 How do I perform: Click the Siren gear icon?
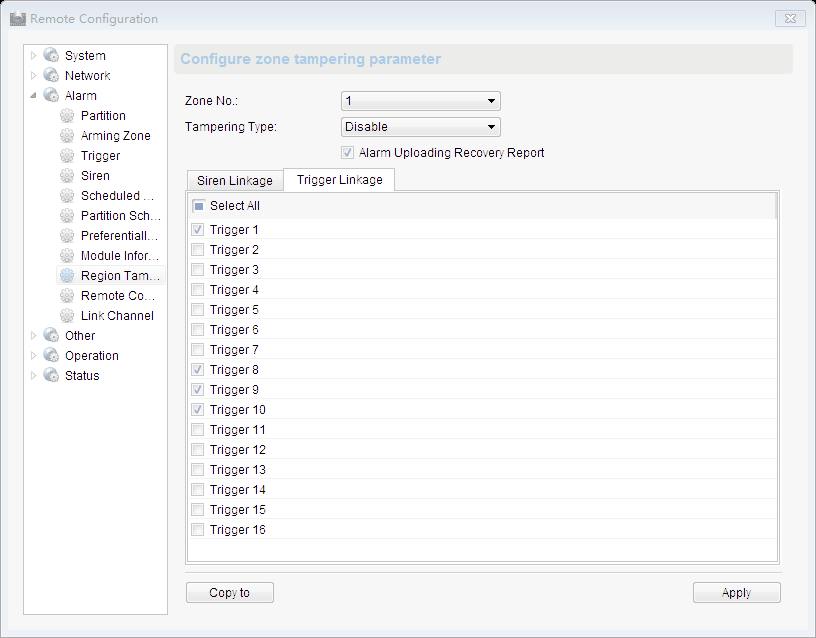click(x=67, y=175)
